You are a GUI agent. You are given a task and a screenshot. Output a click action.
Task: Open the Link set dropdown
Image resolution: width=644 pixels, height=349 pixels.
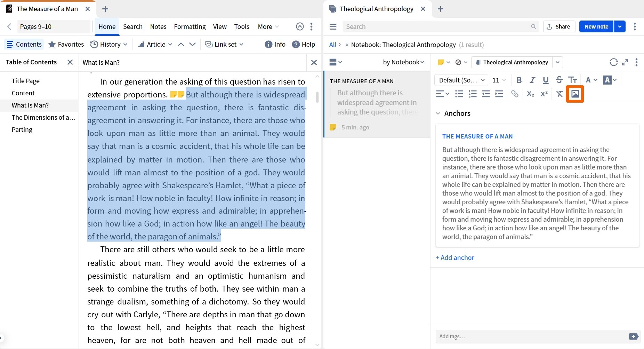(224, 44)
